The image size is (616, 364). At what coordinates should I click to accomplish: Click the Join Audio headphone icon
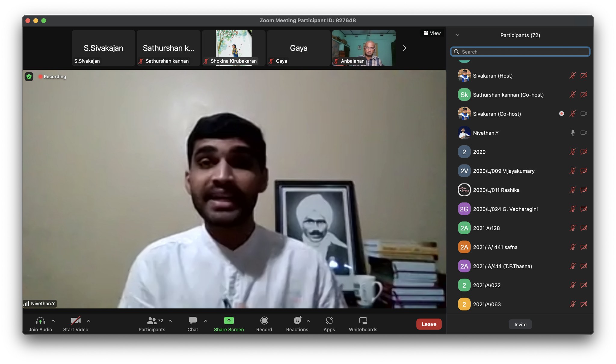click(x=40, y=321)
